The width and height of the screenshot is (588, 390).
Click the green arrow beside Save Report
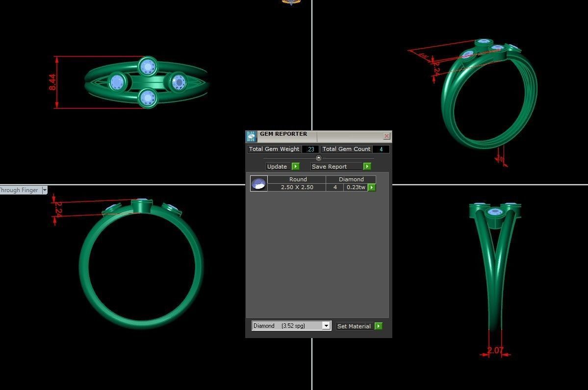367,167
